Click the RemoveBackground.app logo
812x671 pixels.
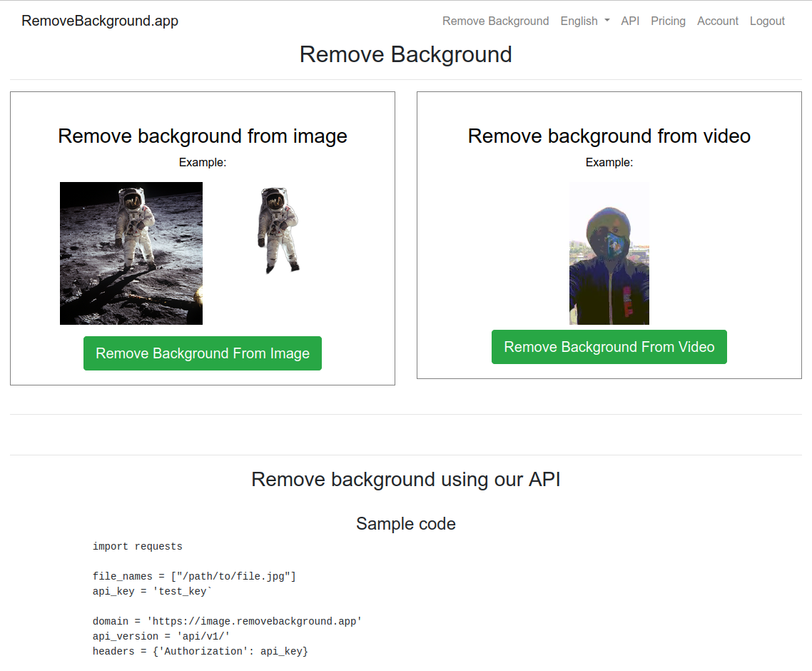coord(99,21)
